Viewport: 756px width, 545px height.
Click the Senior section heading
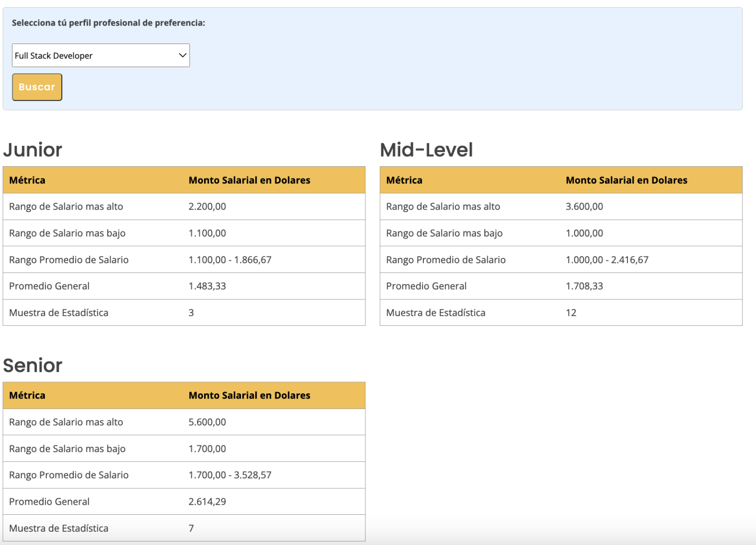point(33,366)
